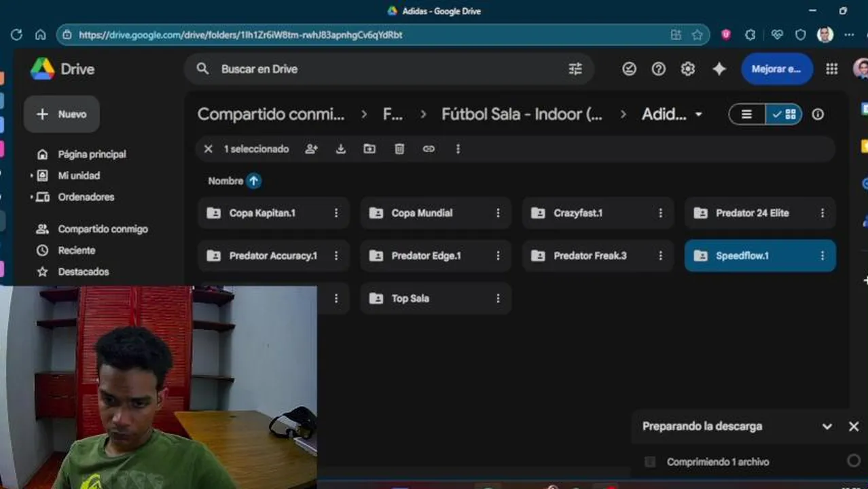Click the Mejorar e... upgrade button

pos(777,69)
